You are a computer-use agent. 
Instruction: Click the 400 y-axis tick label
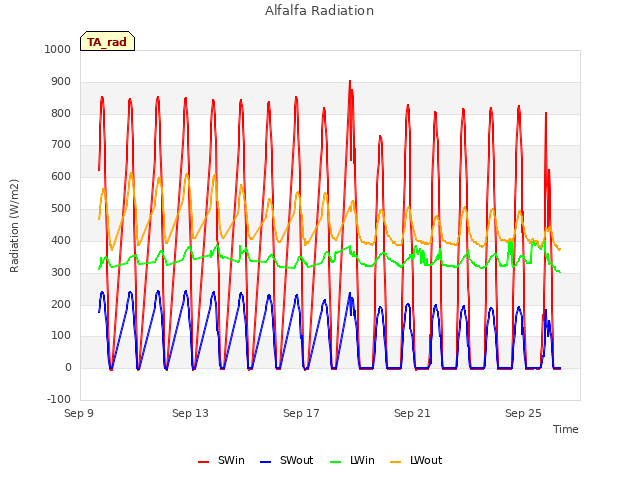tap(61, 240)
